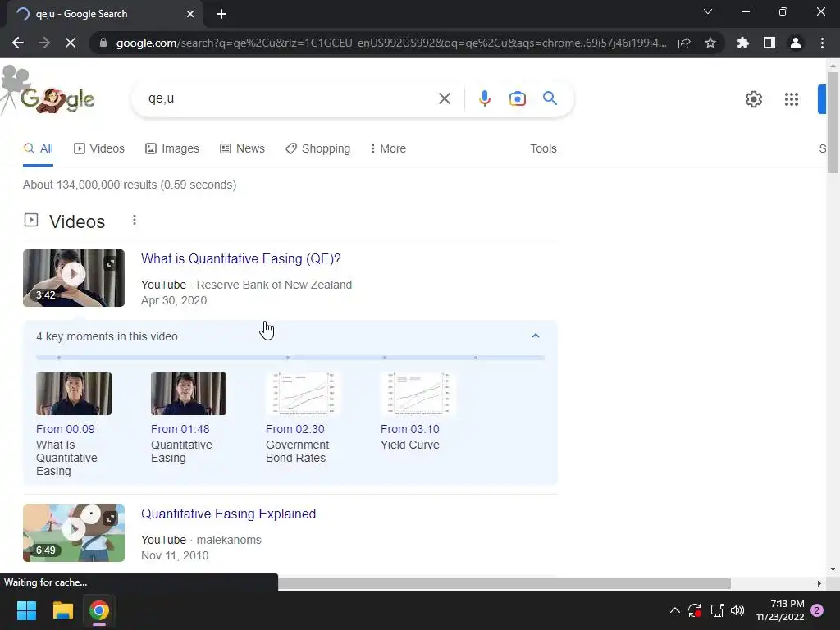The width and height of the screenshot is (840, 630).
Task: Open File Explorer from the taskbar
Action: click(62, 610)
